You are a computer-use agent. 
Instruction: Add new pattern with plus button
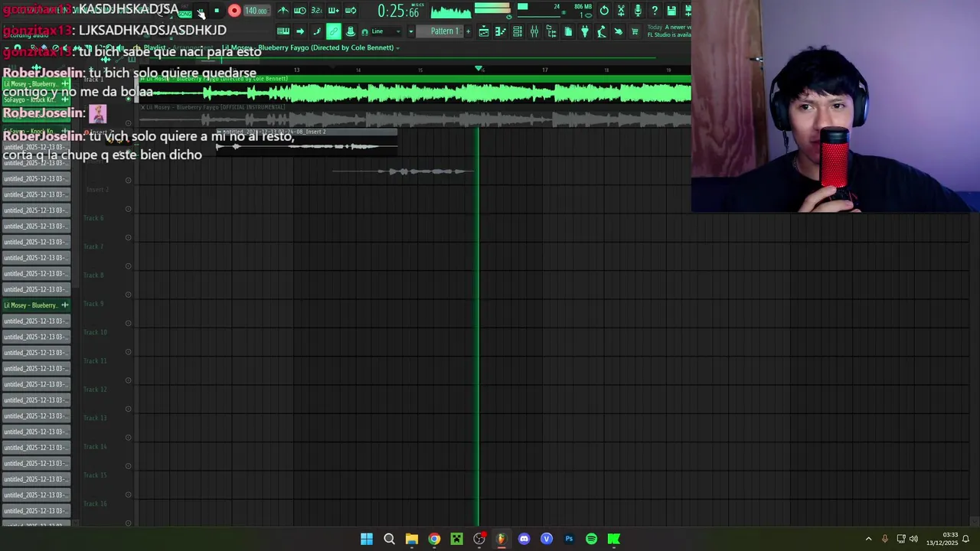click(468, 31)
